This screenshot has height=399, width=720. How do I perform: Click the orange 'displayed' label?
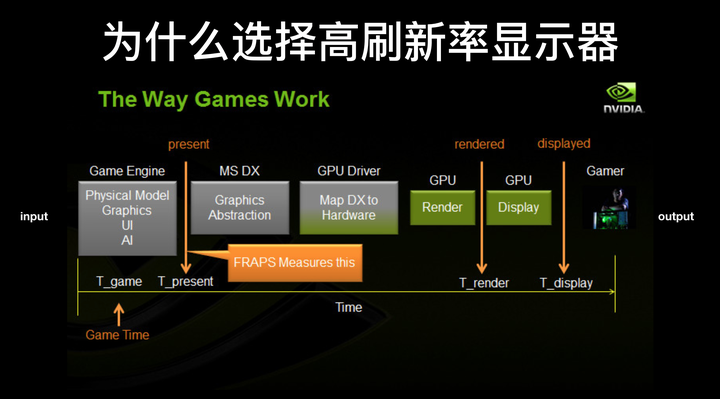(x=564, y=144)
